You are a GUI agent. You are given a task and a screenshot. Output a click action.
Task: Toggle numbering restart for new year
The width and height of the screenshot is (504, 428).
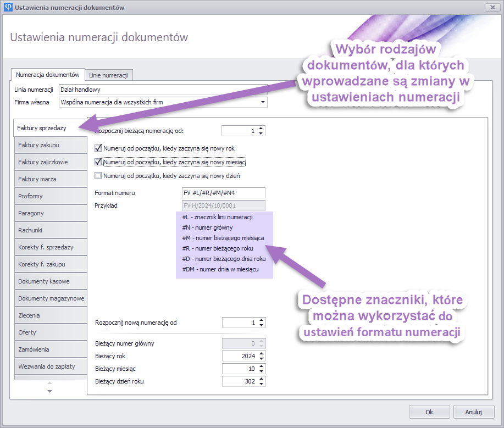point(98,148)
